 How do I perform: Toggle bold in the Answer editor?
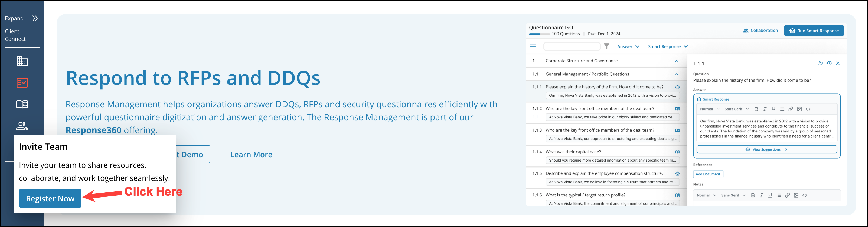click(756, 109)
